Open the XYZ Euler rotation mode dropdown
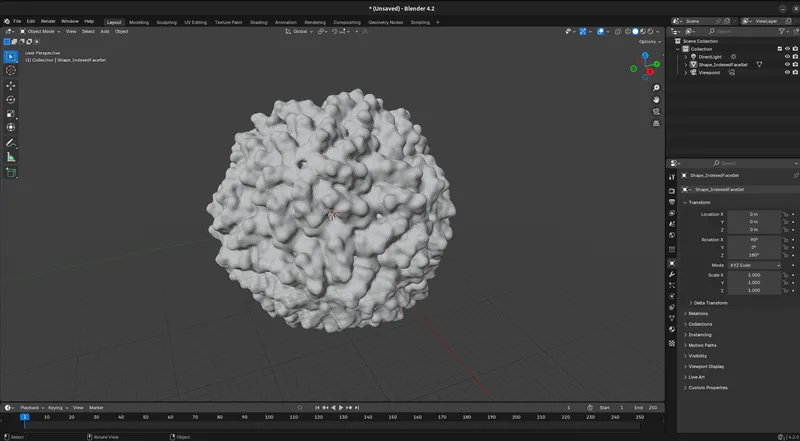800x441 pixels. point(754,265)
